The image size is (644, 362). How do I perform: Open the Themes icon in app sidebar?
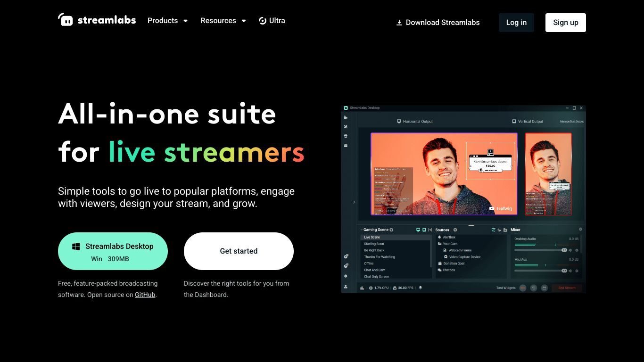click(x=346, y=127)
